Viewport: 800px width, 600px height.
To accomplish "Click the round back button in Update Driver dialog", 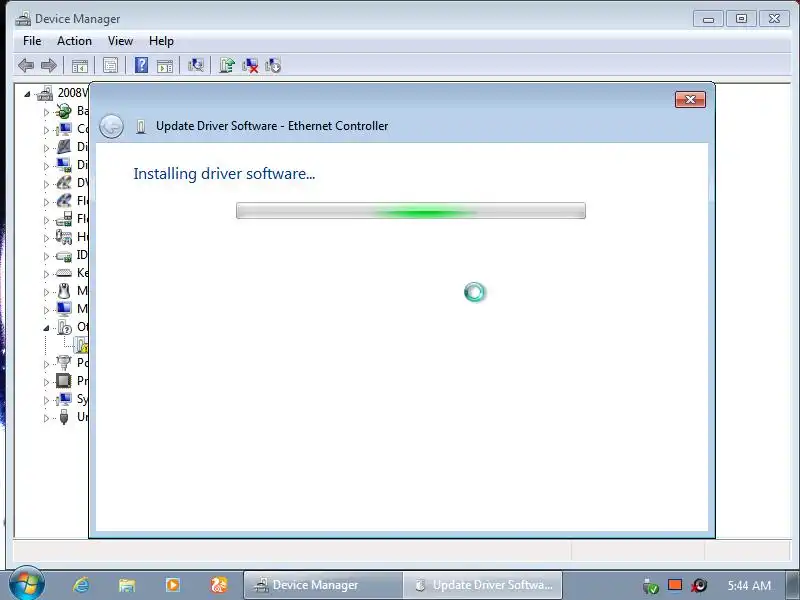I will 111,126.
